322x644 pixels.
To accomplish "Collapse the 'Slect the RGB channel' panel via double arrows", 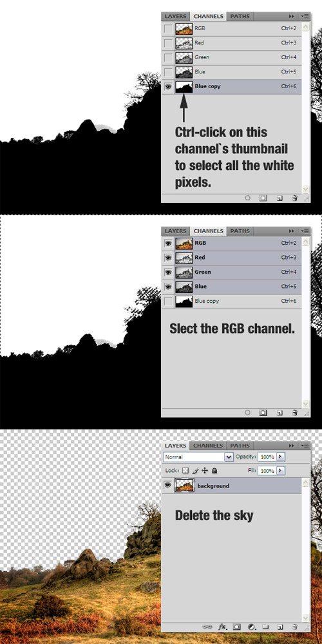I will pos(292,231).
